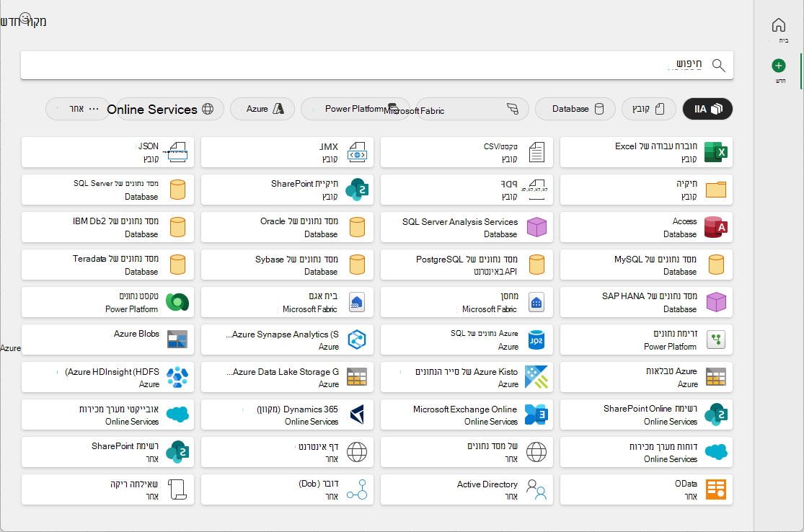Choose the Access database icon

point(716,227)
